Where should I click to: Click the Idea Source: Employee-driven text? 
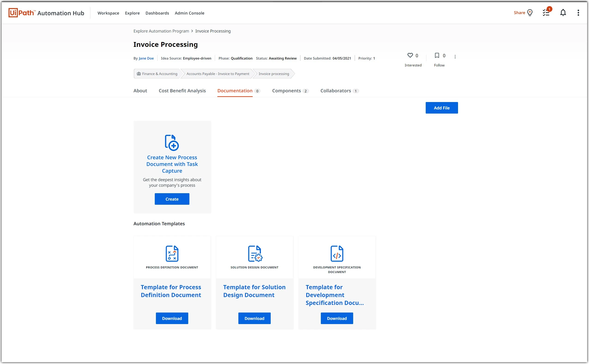click(186, 58)
